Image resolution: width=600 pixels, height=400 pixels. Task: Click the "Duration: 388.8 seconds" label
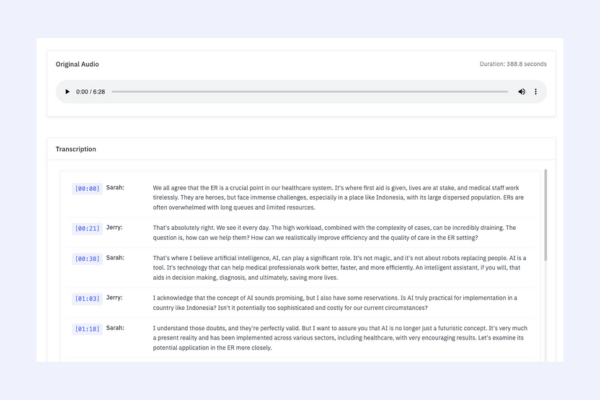point(513,64)
